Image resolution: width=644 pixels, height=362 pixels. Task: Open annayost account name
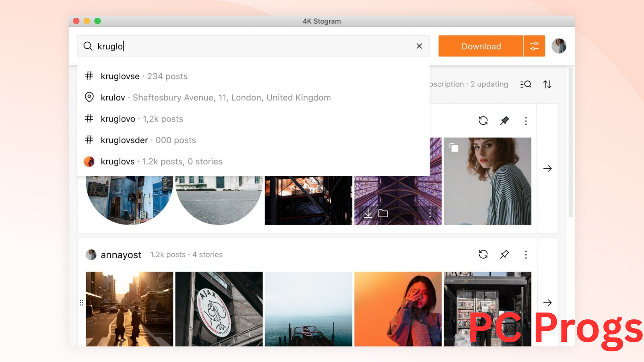coord(121,255)
